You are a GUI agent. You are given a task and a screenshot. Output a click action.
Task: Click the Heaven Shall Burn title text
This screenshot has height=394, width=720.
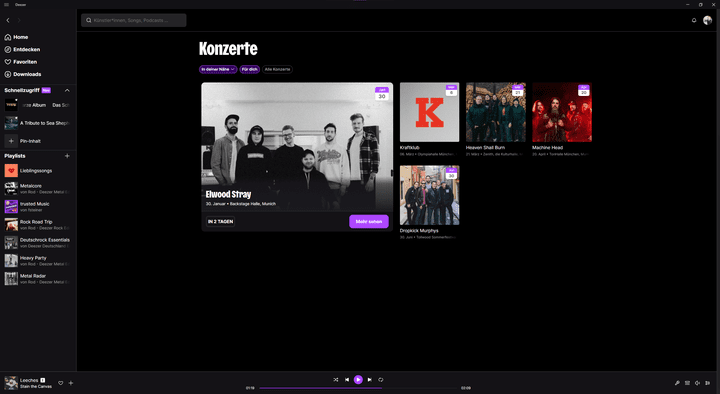pos(485,148)
